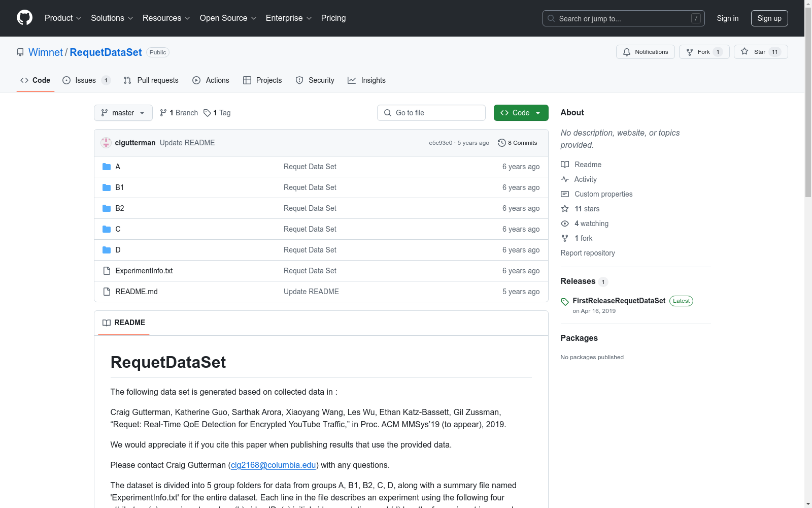Image resolution: width=812 pixels, height=508 pixels.
Task: Click the pulse icon next to Activity
Action: click(x=565, y=179)
